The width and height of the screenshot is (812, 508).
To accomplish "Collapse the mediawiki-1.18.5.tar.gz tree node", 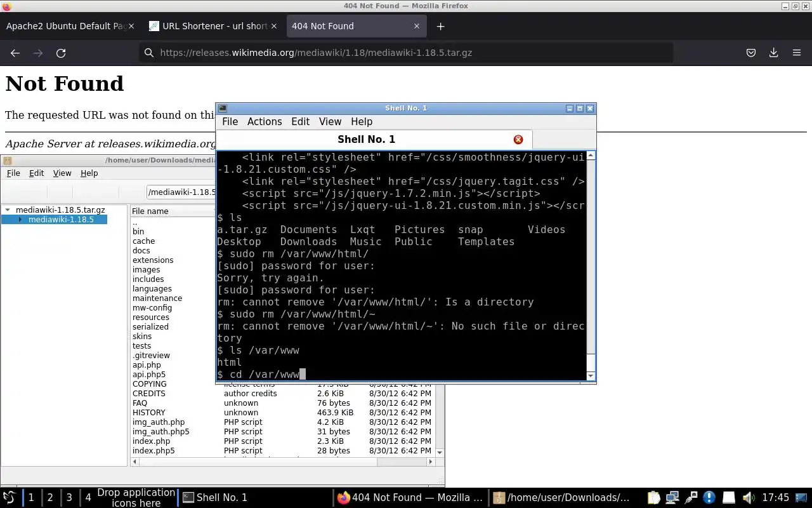I will [8, 210].
